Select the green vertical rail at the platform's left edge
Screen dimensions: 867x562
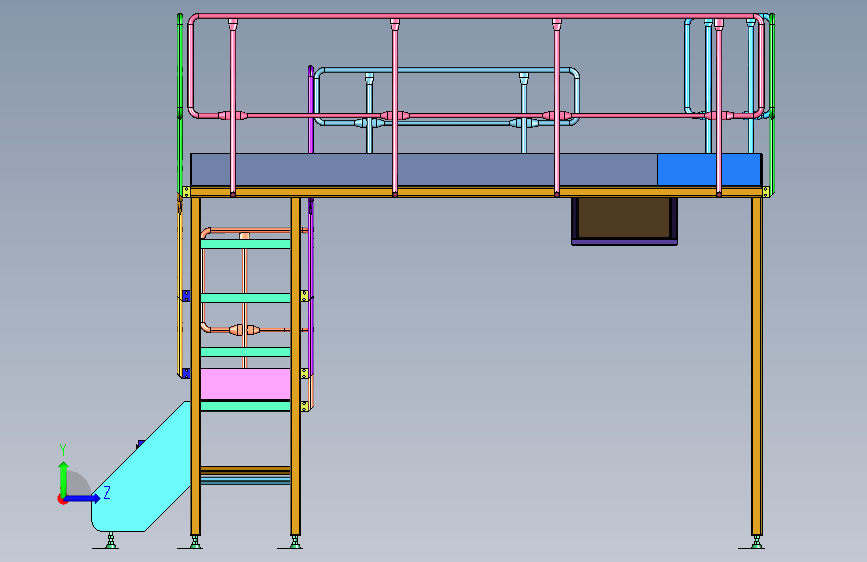coord(180,104)
